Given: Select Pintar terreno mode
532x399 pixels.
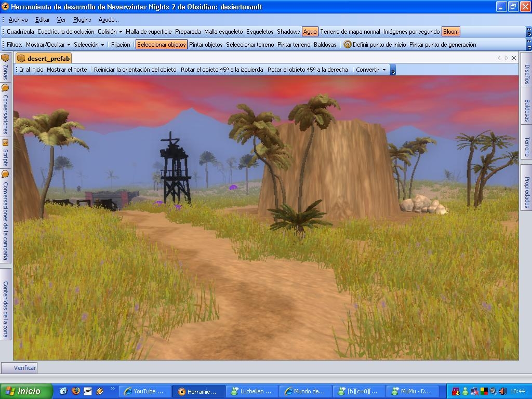Looking at the screenshot, I should click(x=294, y=45).
